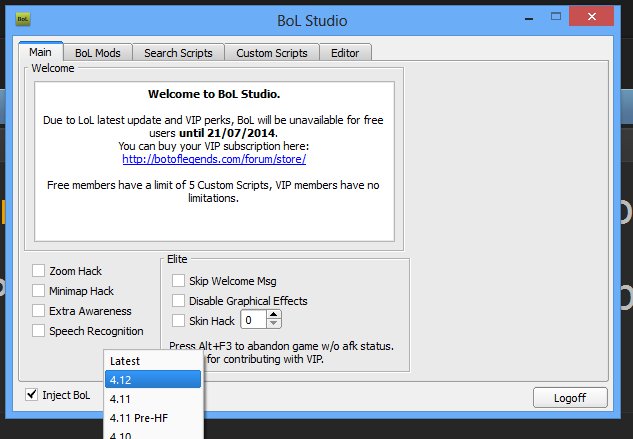Maximize the BoL Studio window
Image resolution: width=633 pixels, height=439 pixels.
pos(556,17)
